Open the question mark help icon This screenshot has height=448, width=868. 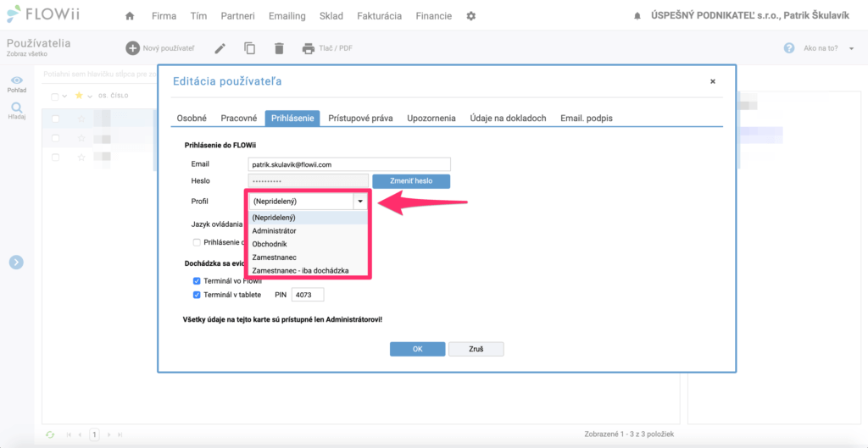pyautogui.click(x=789, y=48)
